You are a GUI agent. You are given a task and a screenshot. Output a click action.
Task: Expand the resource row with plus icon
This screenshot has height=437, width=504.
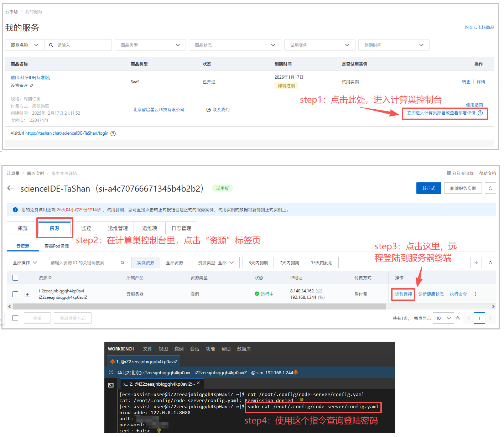[x=27, y=294]
